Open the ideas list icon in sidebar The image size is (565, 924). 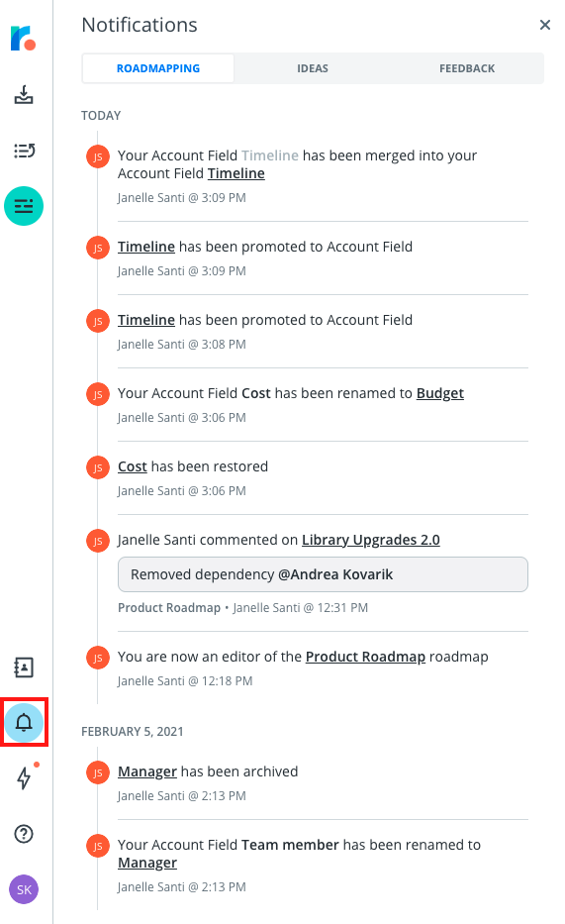point(24,151)
